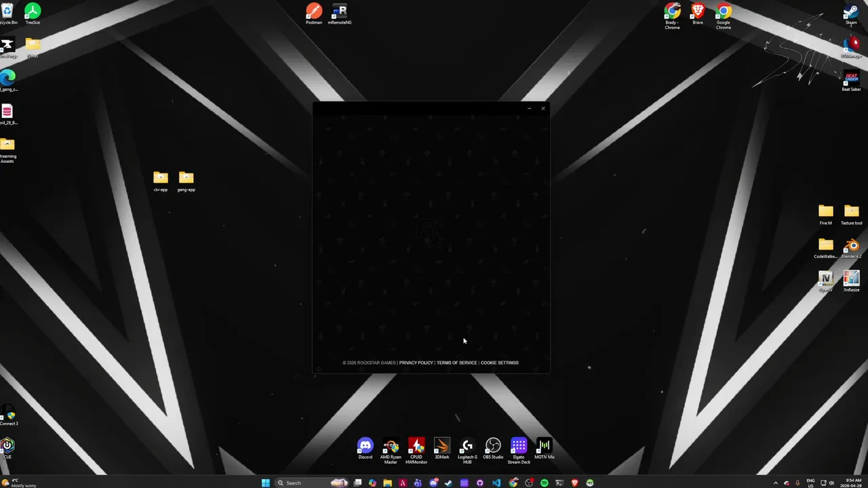Open 3DMark desktop shortcut

click(x=442, y=449)
